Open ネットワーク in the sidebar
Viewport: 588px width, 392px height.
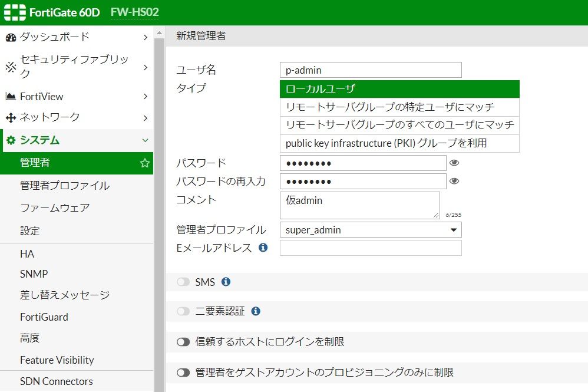pyautogui.click(x=77, y=117)
